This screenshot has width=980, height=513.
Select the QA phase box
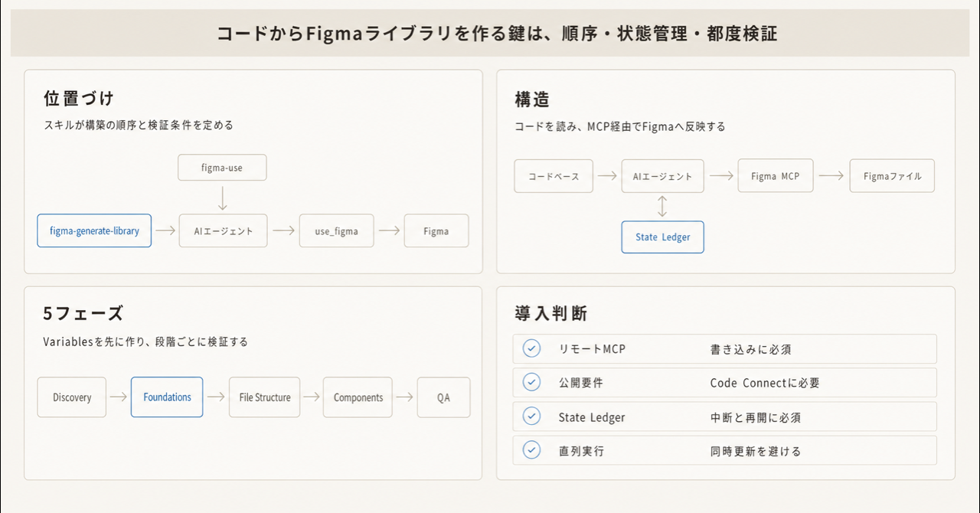(x=443, y=397)
